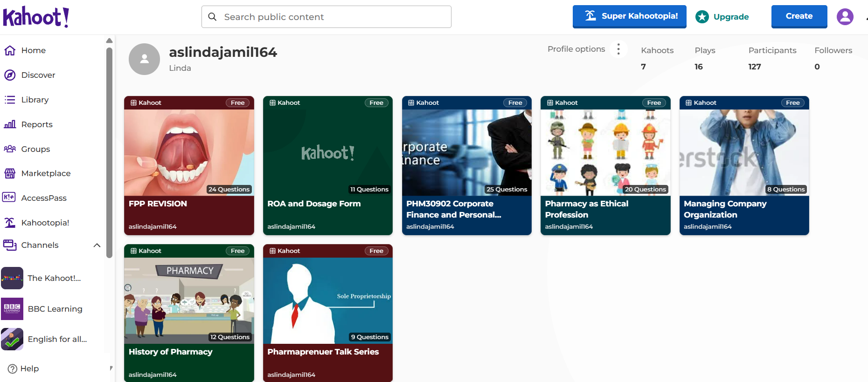
Task: Open the Marketplace store icon
Action: [x=10, y=173]
